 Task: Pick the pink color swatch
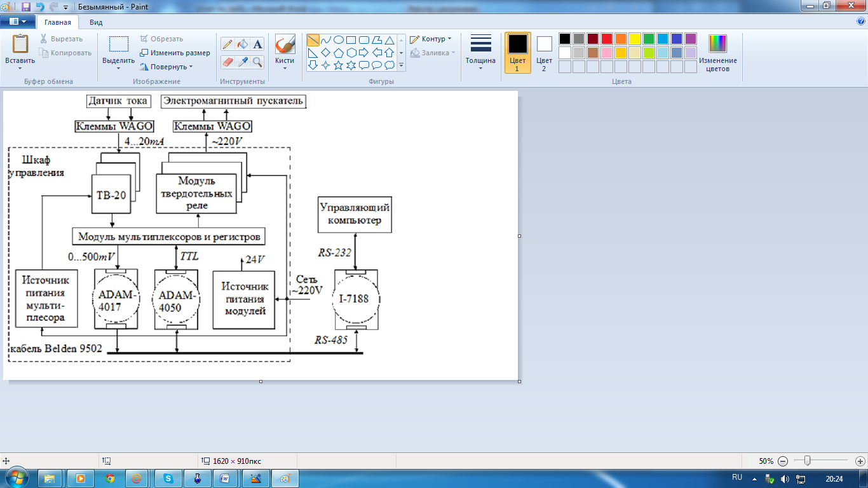pyautogui.click(x=607, y=53)
